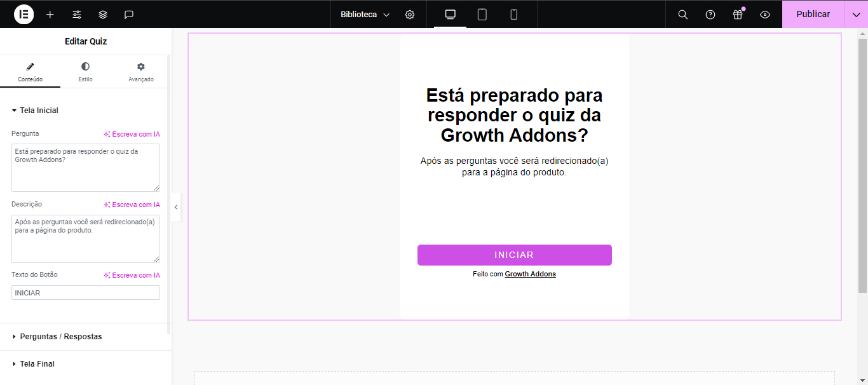Switch to the Conteúdo tab

(31, 72)
